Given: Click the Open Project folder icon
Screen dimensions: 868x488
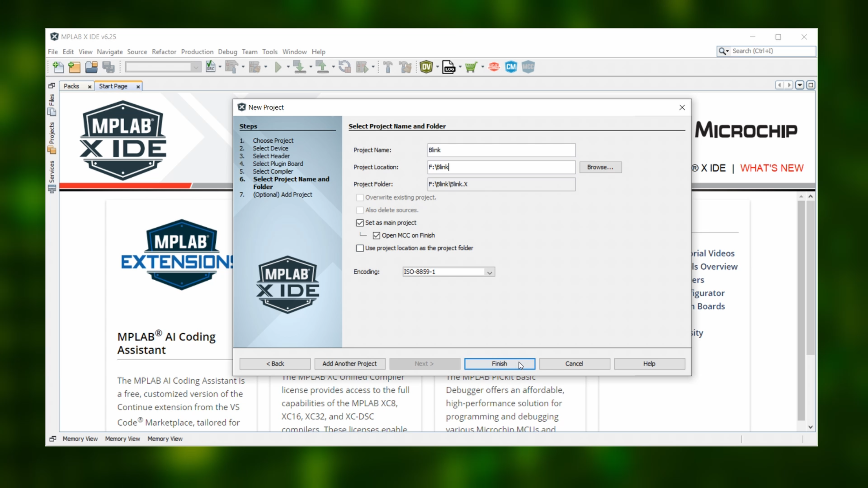Looking at the screenshot, I should (x=91, y=67).
